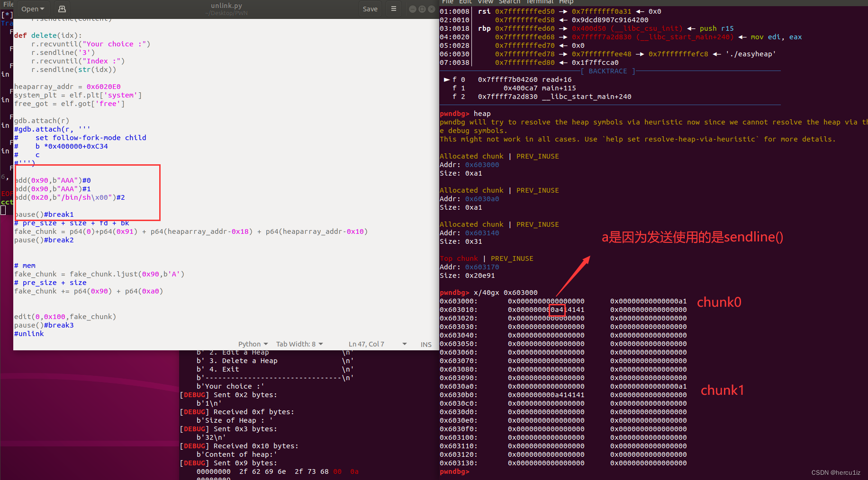
Task: Click the first 'Allocated chunk | PREV_INUSE' heading
Action: 499,156
